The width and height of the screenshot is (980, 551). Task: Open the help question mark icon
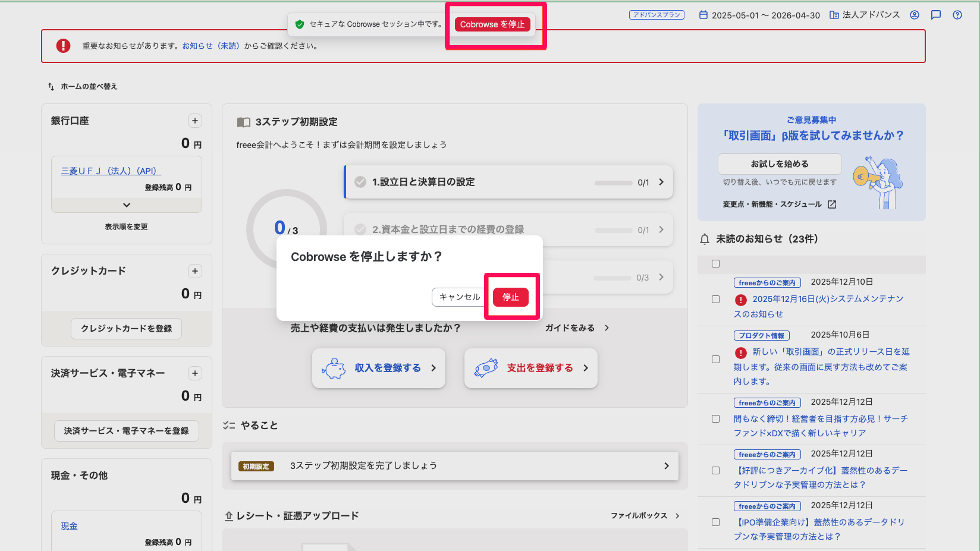(x=957, y=15)
